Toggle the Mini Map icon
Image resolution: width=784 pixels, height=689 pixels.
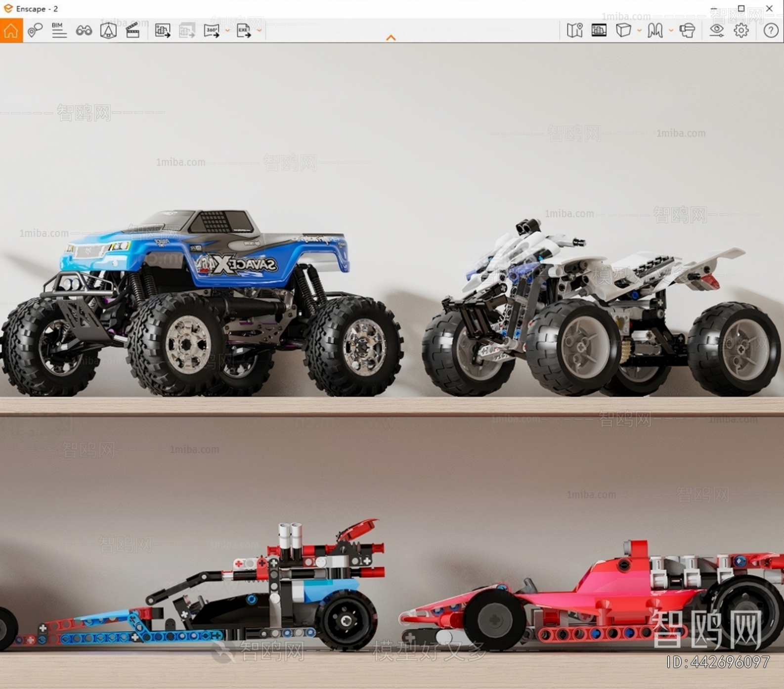click(x=574, y=31)
